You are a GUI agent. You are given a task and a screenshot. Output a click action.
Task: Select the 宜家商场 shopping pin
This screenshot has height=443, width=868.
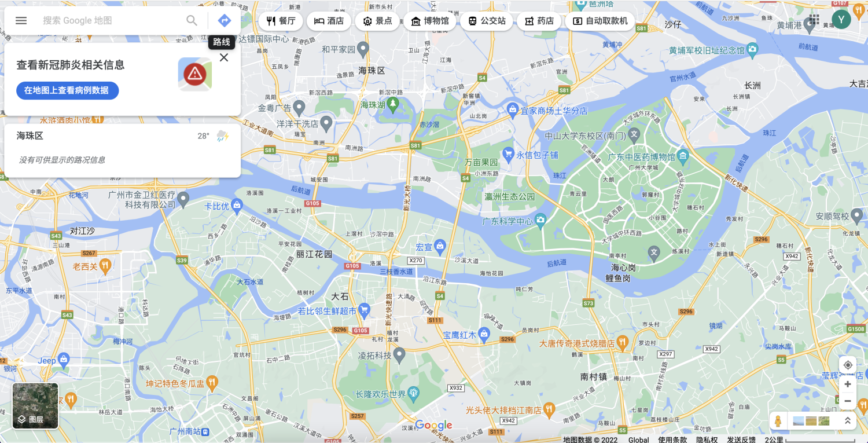tap(512, 109)
